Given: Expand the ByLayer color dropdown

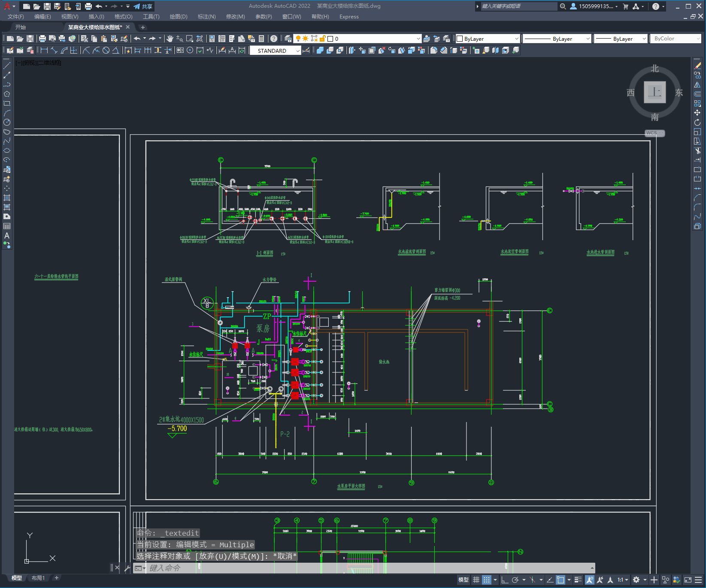Looking at the screenshot, I should (516, 39).
